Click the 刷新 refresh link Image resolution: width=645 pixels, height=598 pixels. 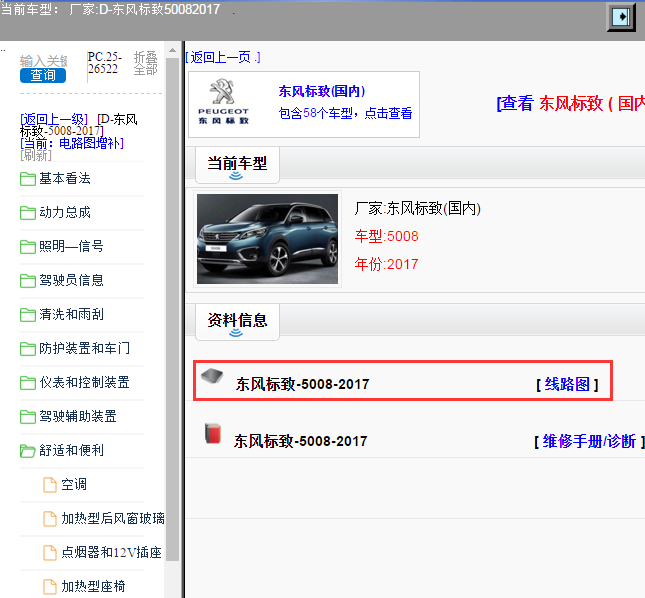pyautogui.click(x=36, y=155)
